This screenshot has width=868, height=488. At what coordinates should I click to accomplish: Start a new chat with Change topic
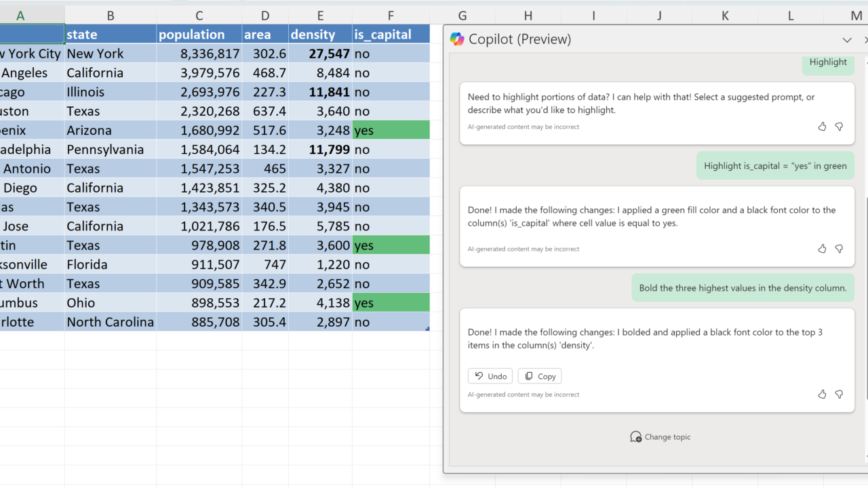click(660, 437)
